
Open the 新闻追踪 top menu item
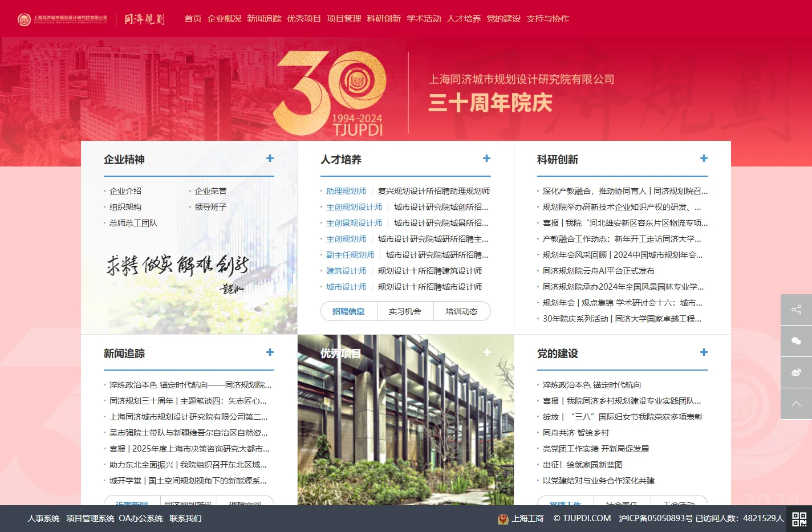[x=264, y=19]
